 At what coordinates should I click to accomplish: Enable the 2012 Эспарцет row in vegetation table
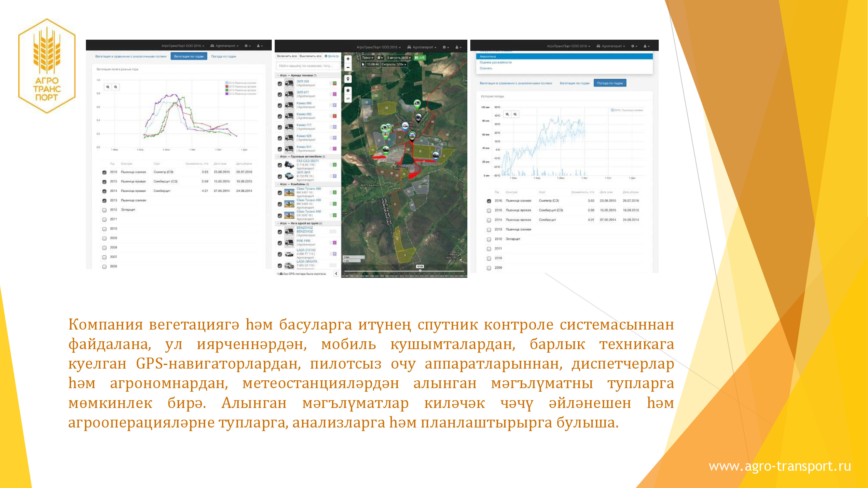click(x=104, y=210)
